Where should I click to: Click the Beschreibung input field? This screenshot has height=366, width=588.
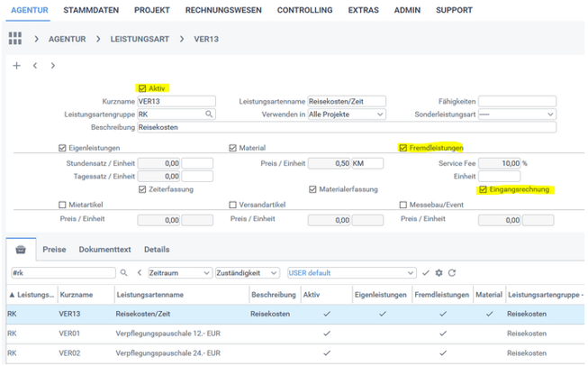(340, 127)
